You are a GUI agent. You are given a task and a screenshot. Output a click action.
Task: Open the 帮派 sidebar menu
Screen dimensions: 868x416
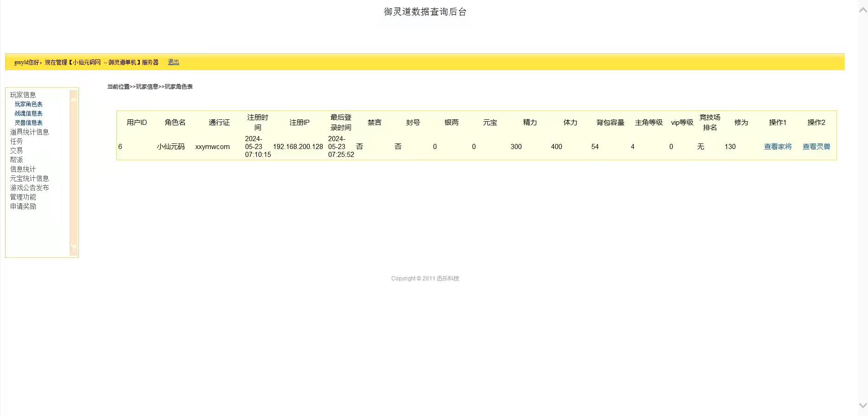tap(16, 160)
